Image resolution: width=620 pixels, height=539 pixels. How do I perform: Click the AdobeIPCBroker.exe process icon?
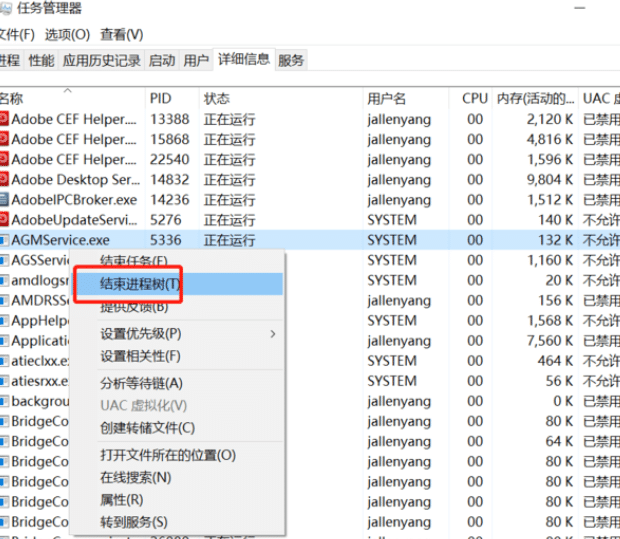(x=4, y=200)
